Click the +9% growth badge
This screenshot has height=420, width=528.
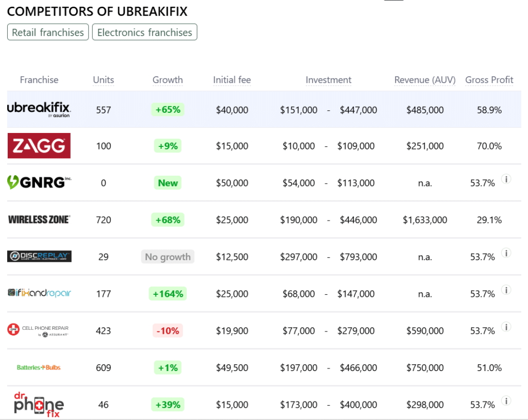pyautogui.click(x=168, y=146)
